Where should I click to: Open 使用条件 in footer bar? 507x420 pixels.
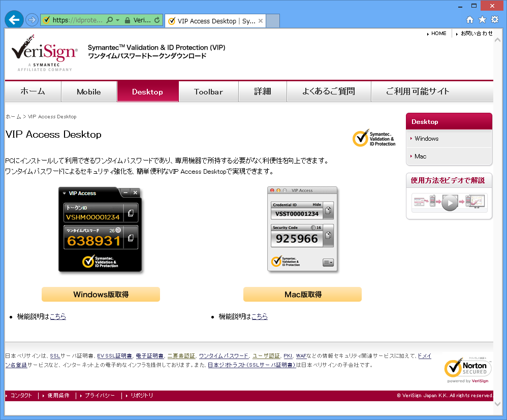[58, 396]
